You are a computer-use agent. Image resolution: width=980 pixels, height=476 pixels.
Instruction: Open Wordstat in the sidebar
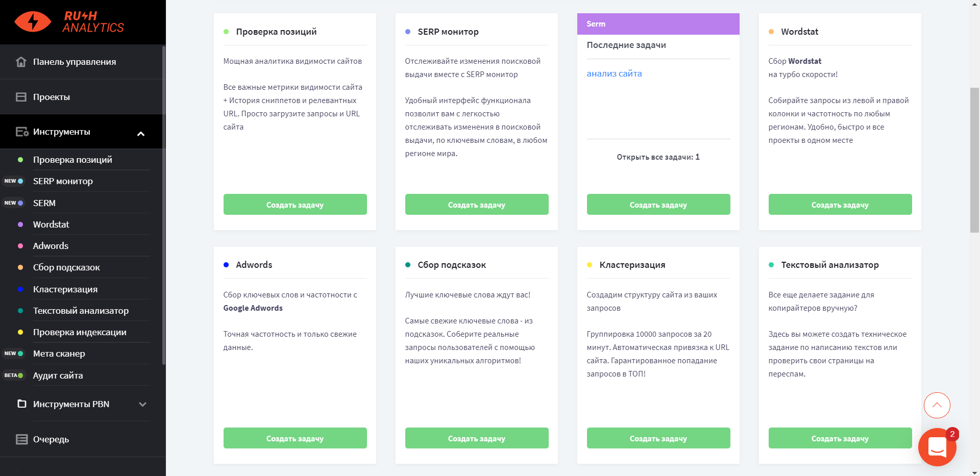pos(51,224)
